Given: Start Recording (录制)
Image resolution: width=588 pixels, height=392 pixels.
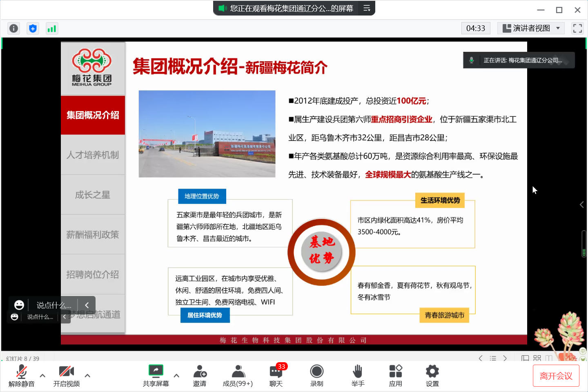Looking at the screenshot, I should tap(316, 375).
